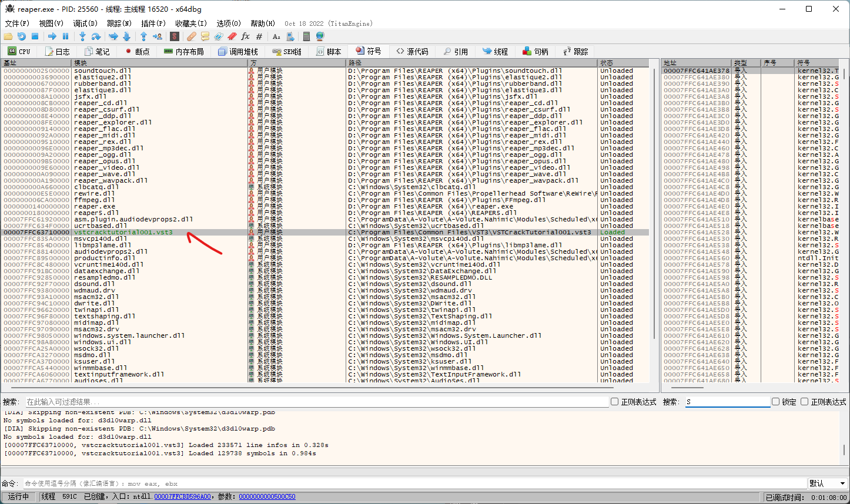
Task: Enable regex checkbox for module search
Action: point(615,402)
